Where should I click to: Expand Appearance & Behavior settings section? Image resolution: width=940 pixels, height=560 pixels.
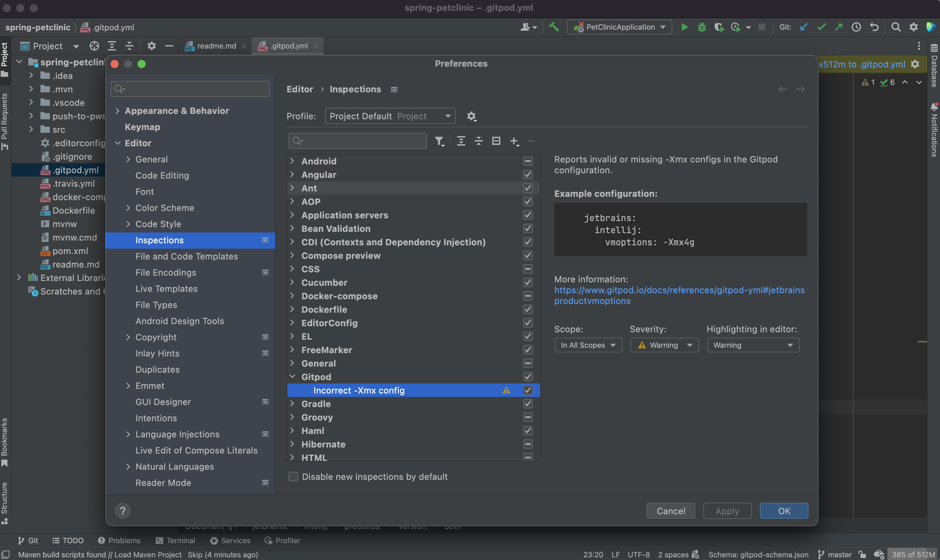[117, 111]
